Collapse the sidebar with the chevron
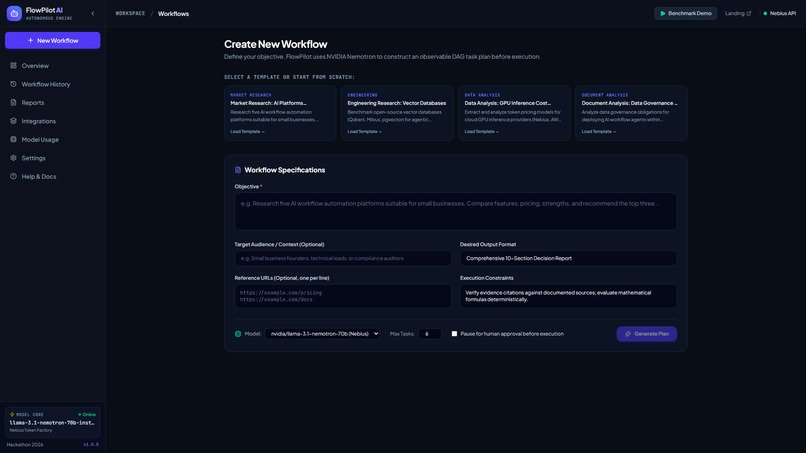806x453 pixels. coord(93,13)
